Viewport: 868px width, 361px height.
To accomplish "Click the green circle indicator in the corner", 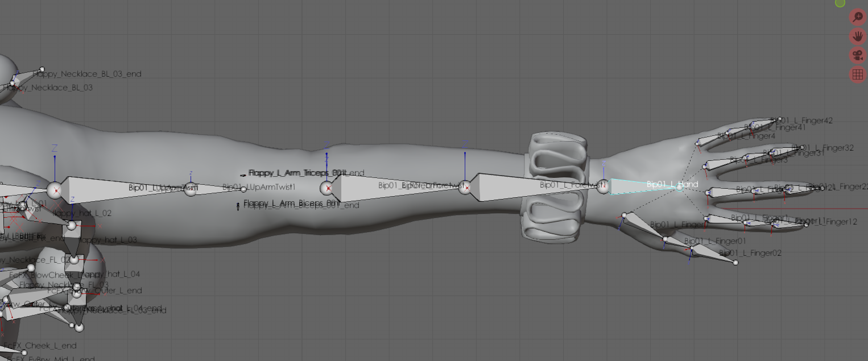I will 840,3.
